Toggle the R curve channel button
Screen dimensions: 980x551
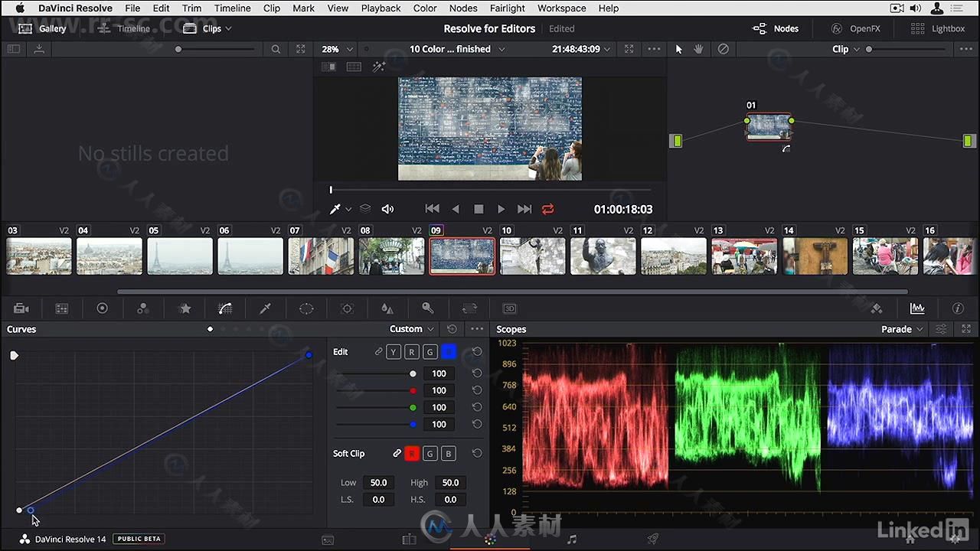click(412, 352)
